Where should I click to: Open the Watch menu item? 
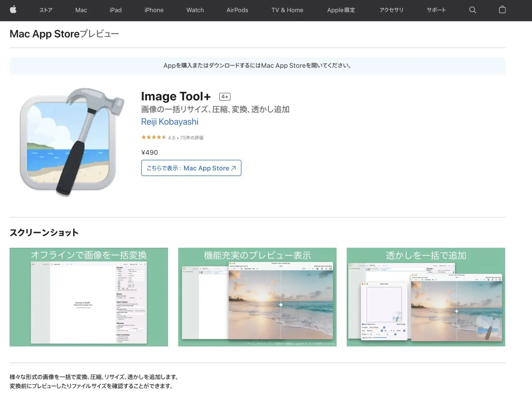pos(195,10)
